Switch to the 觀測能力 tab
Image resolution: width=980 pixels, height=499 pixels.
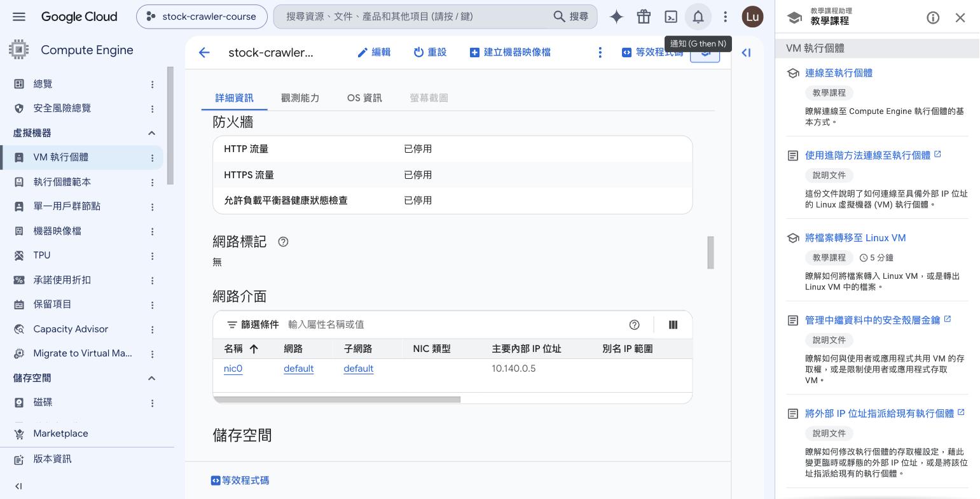point(300,98)
